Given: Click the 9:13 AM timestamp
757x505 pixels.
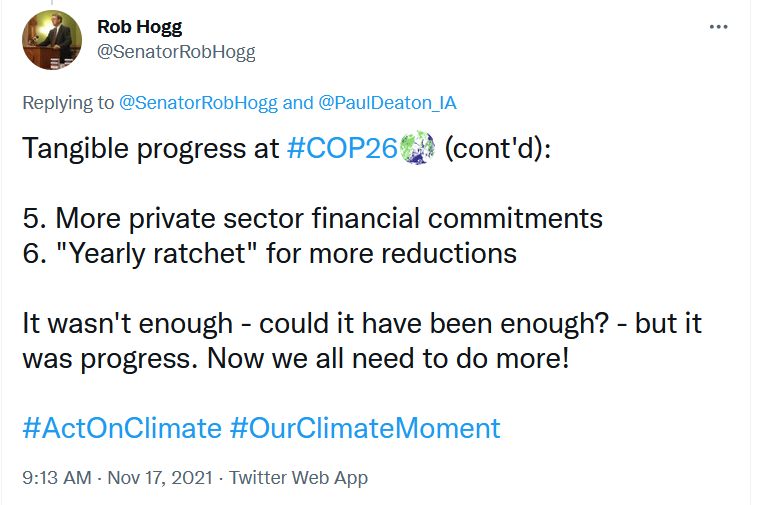Looking at the screenshot, I should click(55, 478).
